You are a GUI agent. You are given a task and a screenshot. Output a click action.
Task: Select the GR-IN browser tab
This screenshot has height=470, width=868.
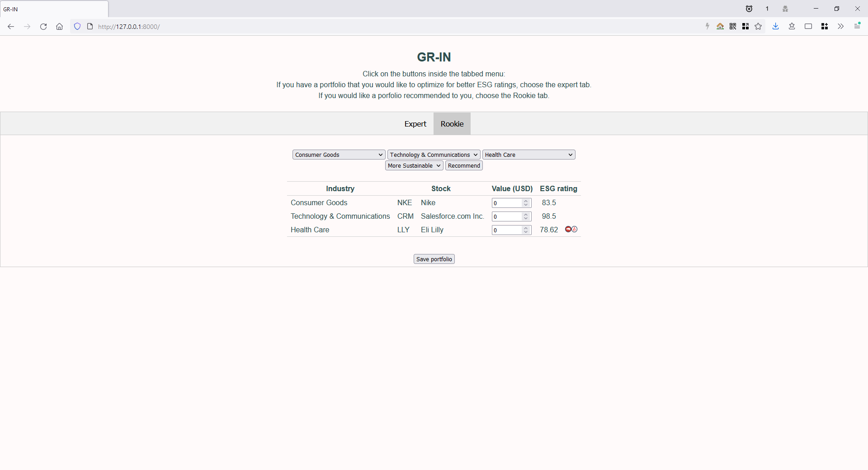54,9
